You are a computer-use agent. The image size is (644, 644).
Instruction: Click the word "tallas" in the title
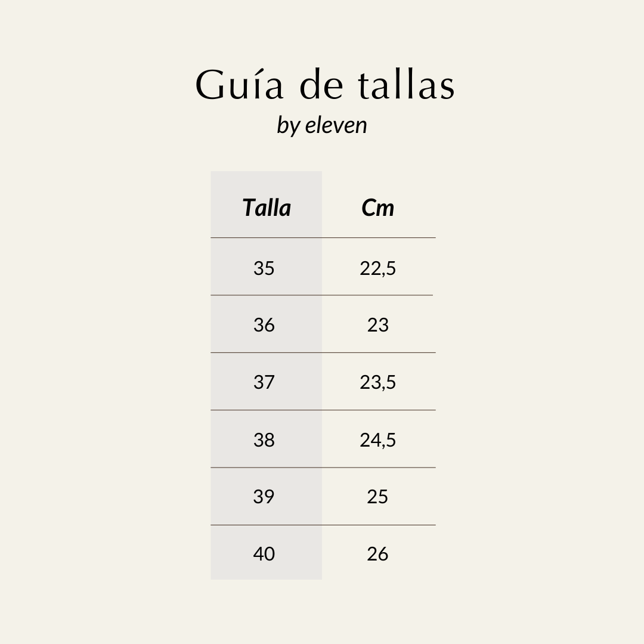point(407,85)
